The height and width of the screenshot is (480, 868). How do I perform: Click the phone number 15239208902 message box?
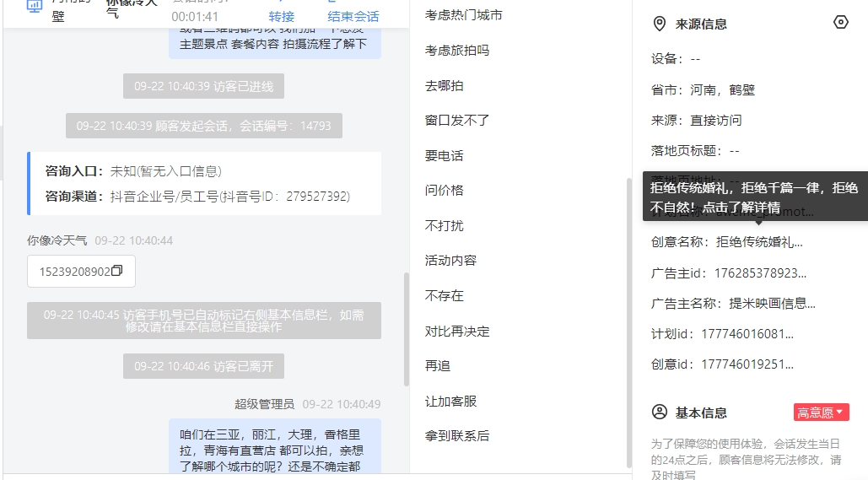point(81,272)
